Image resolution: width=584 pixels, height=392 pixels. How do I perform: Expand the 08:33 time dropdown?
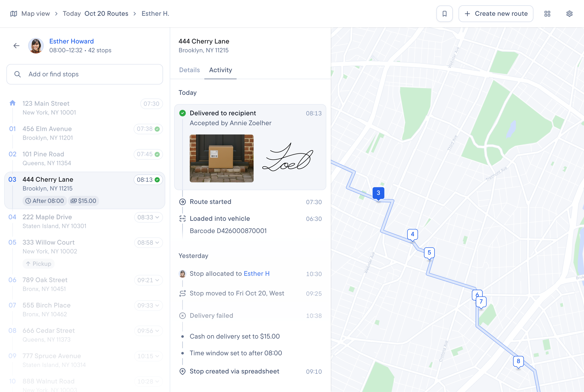pyautogui.click(x=148, y=217)
